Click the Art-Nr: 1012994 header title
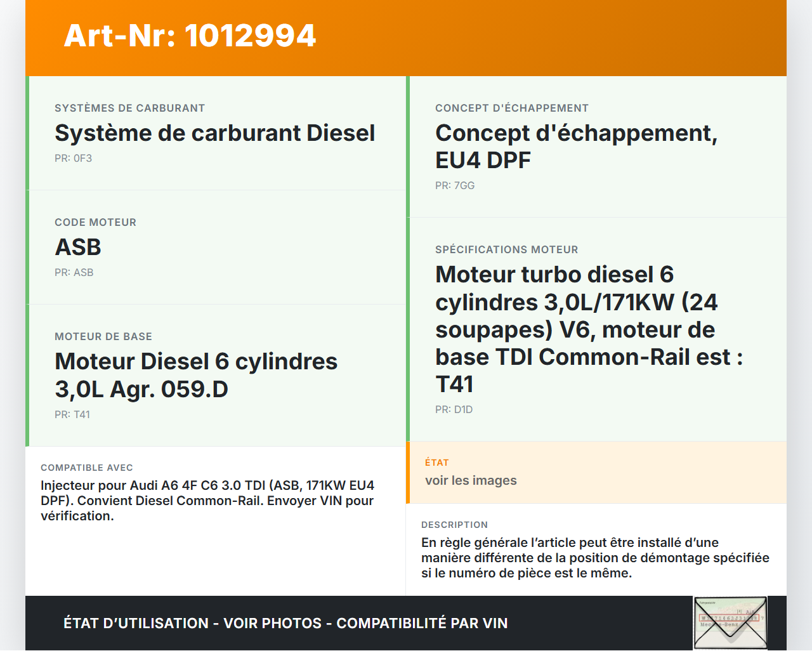 190,36
